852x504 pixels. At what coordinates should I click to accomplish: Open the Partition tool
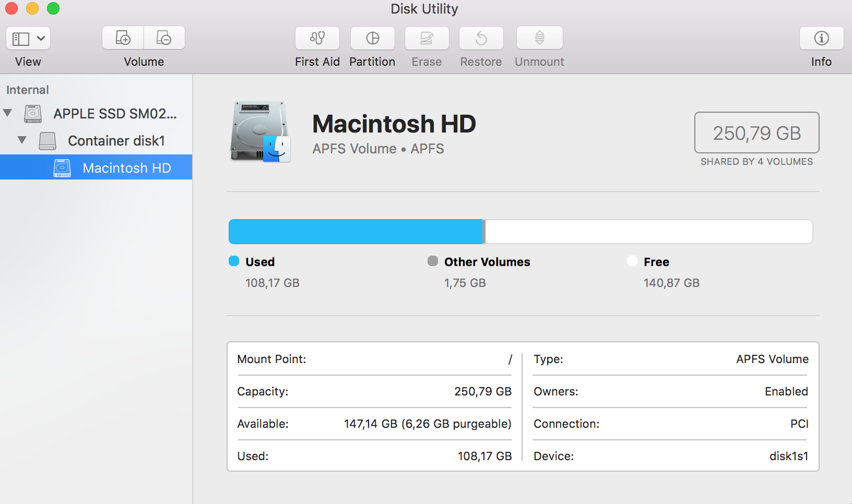point(373,38)
